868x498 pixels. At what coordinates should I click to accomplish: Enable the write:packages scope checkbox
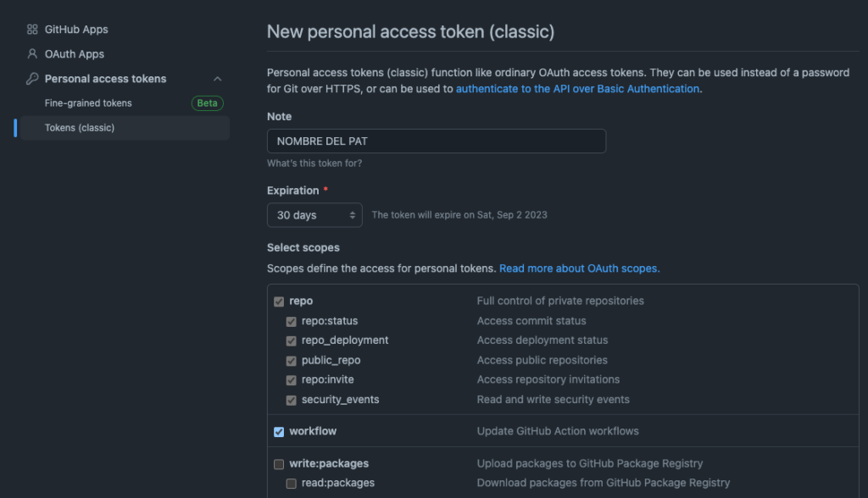point(279,463)
